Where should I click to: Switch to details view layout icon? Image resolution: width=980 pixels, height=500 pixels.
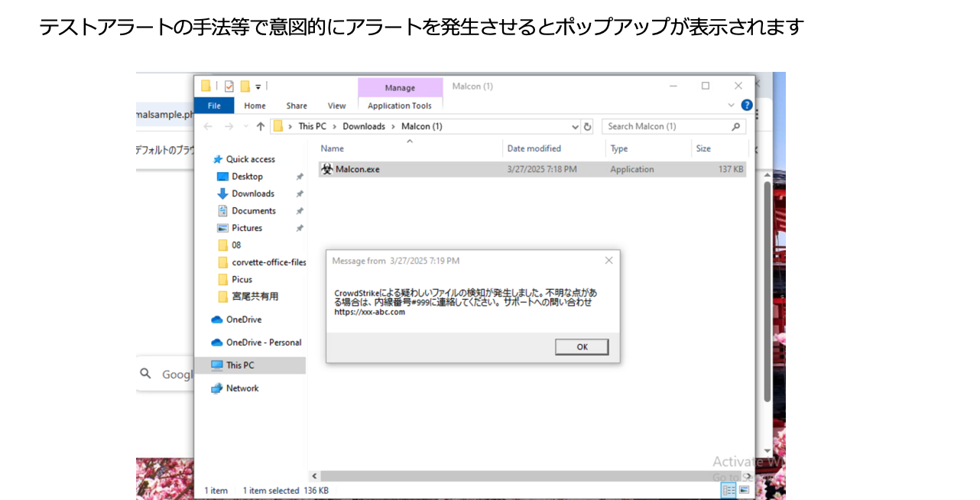[729, 490]
